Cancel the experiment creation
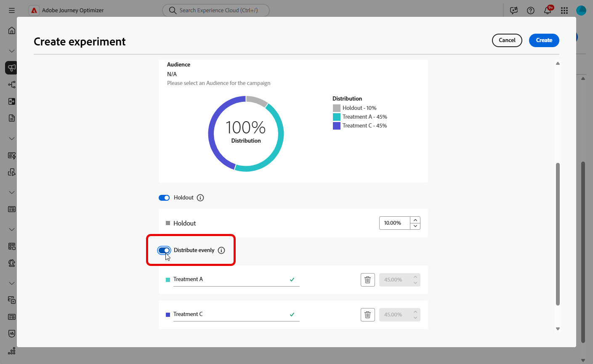The image size is (593, 364). (507, 40)
